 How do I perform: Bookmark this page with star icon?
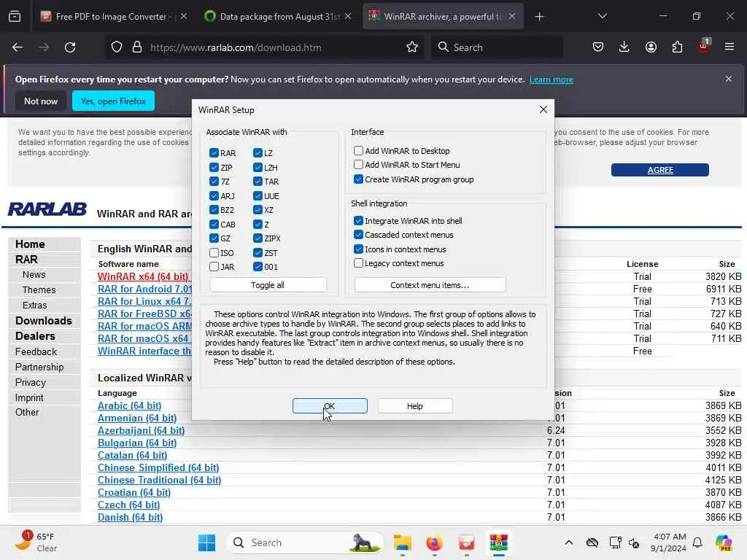click(x=412, y=47)
